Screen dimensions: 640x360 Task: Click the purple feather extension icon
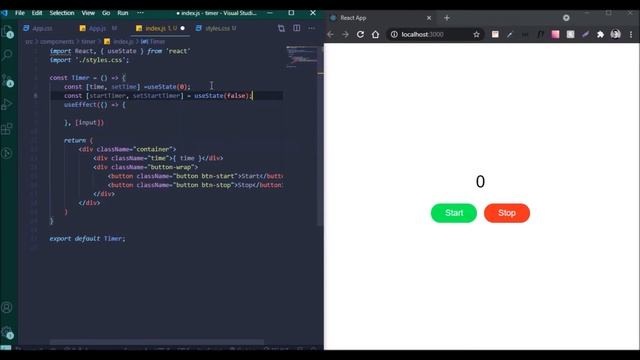[x=585, y=34]
